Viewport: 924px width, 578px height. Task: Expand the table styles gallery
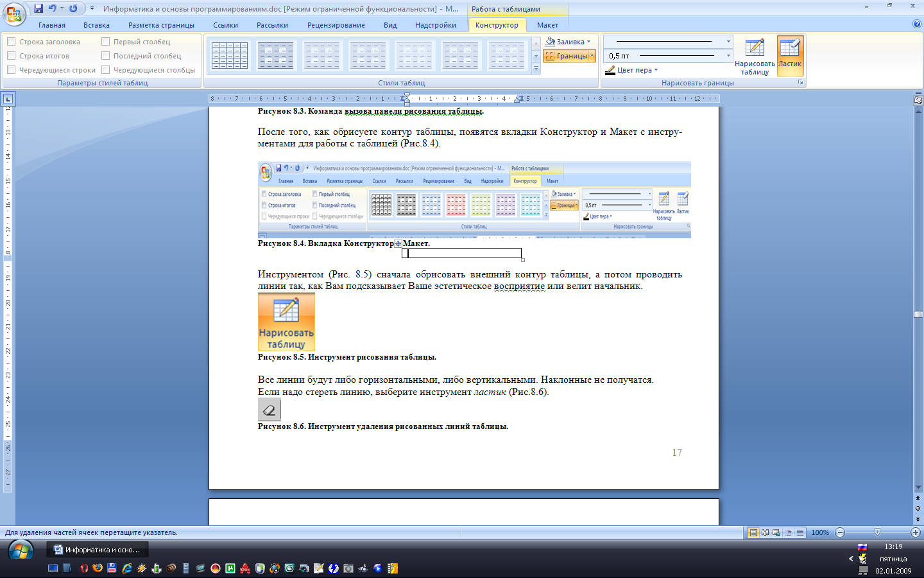[x=536, y=69]
